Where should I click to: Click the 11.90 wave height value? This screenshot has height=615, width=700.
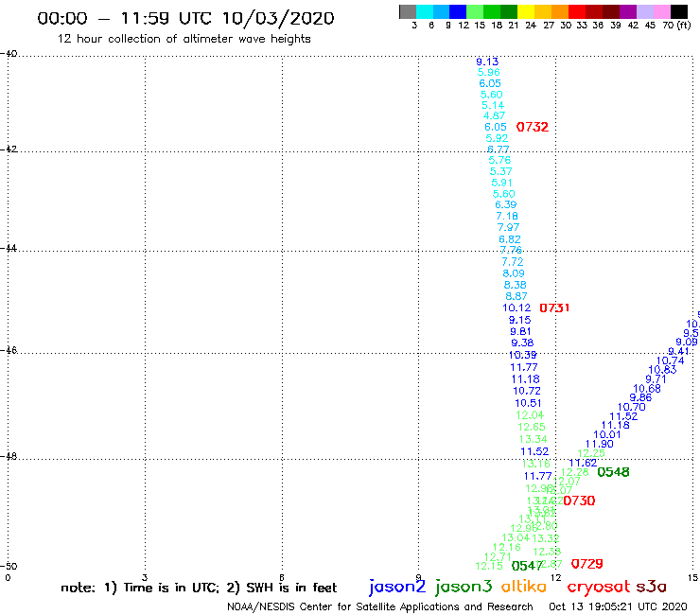pyautogui.click(x=600, y=444)
